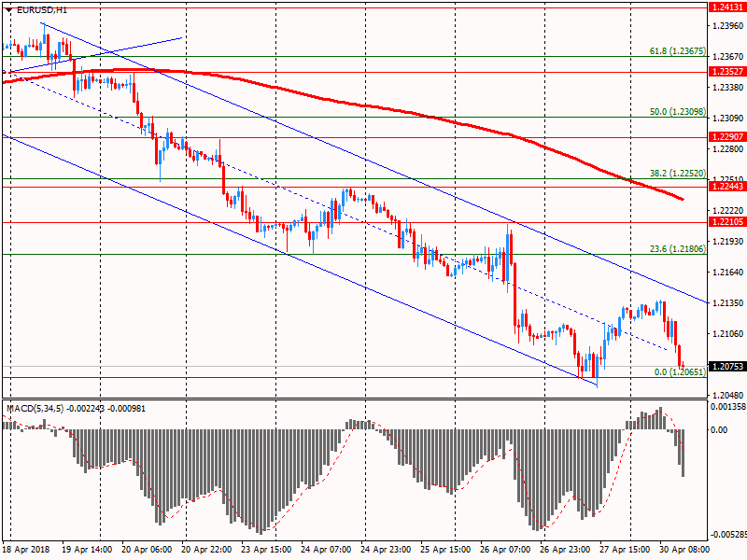Click the EURUSD,H1 chart title

(42, 9)
